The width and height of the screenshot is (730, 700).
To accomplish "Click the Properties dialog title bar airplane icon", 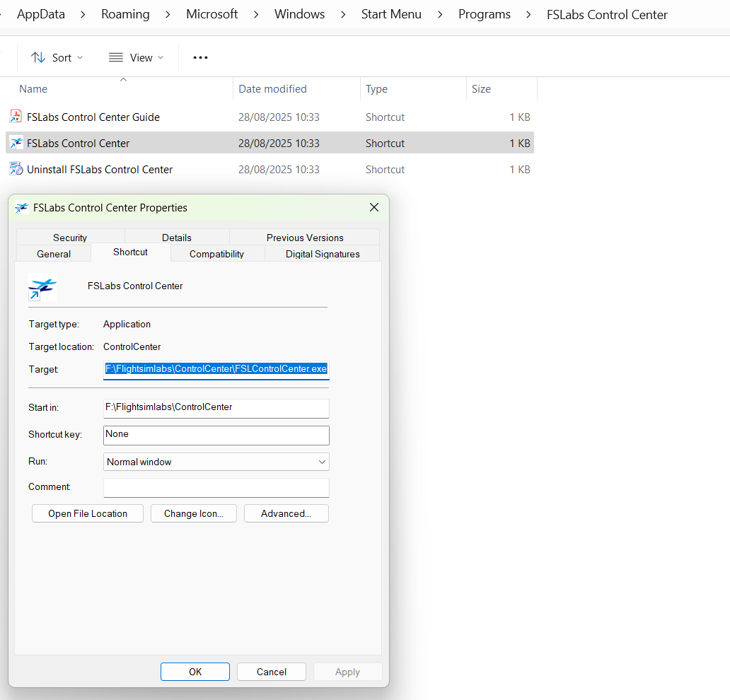I will click(x=22, y=208).
